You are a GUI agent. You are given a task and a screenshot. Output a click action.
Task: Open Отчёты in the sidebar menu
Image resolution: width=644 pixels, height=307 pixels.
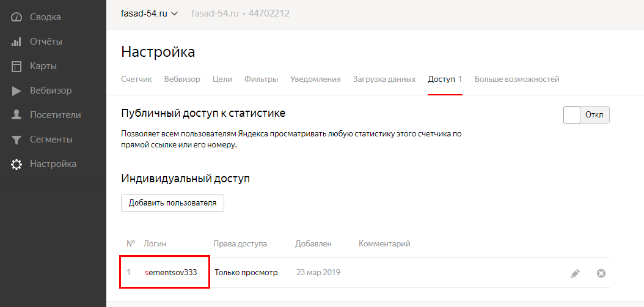click(x=46, y=42)
